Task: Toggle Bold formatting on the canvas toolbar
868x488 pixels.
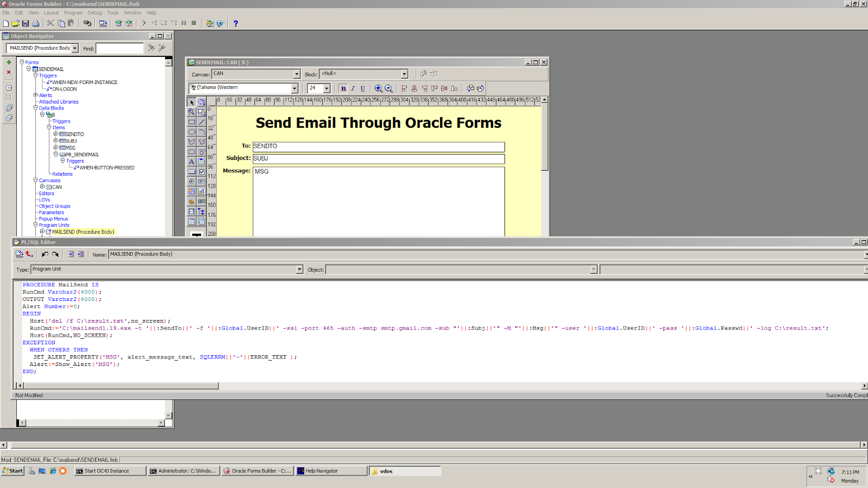Action: pos(343,88)
